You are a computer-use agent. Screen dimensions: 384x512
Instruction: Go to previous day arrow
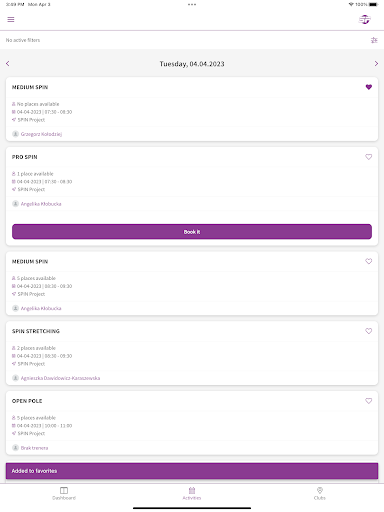(8, 63)
